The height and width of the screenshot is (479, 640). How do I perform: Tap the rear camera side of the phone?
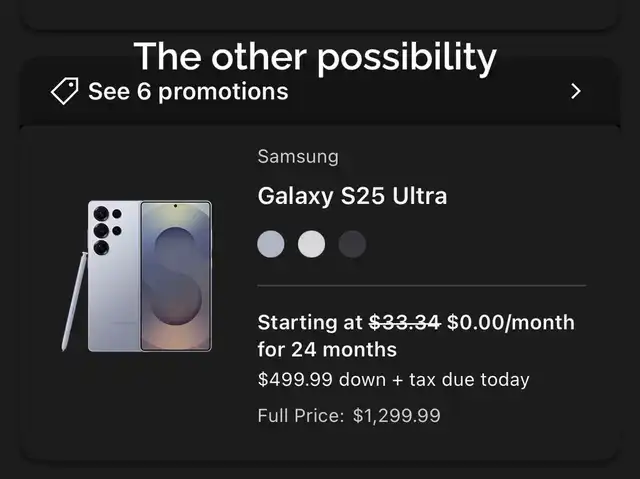click(x=114, y=276)
